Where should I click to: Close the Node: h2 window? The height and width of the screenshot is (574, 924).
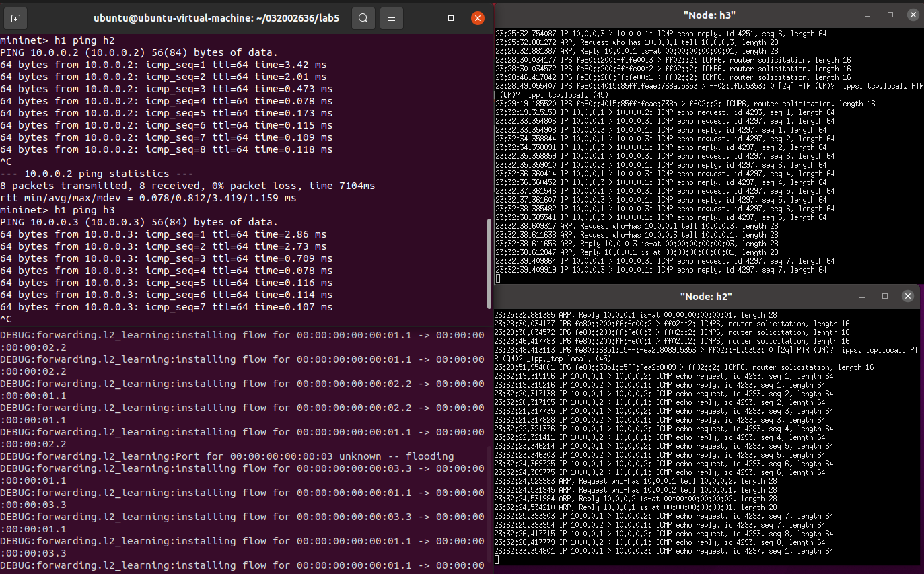(907, 296)
